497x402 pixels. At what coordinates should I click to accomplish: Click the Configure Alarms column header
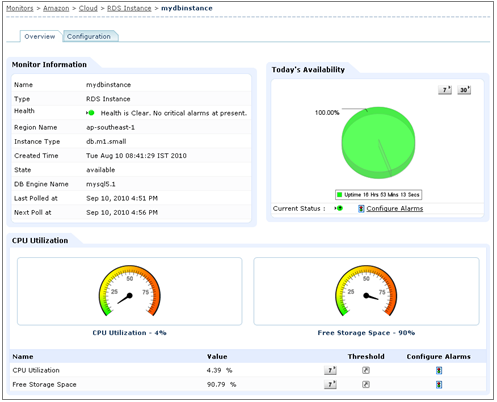(x=438, y=356)
